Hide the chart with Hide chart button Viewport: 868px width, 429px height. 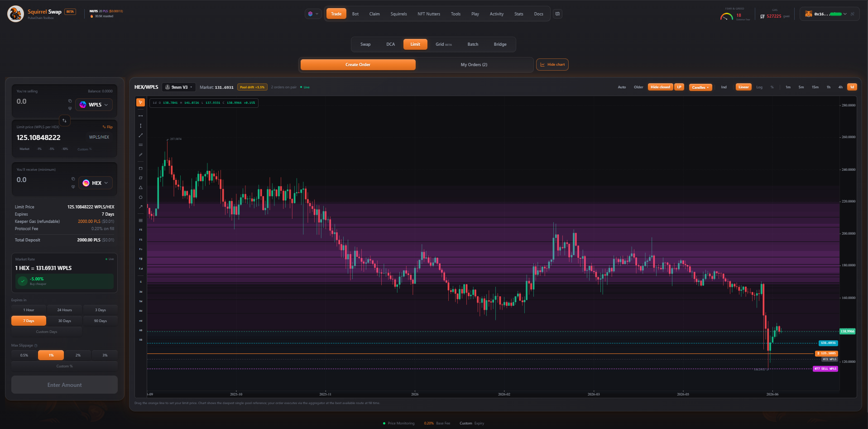[552, 65]
